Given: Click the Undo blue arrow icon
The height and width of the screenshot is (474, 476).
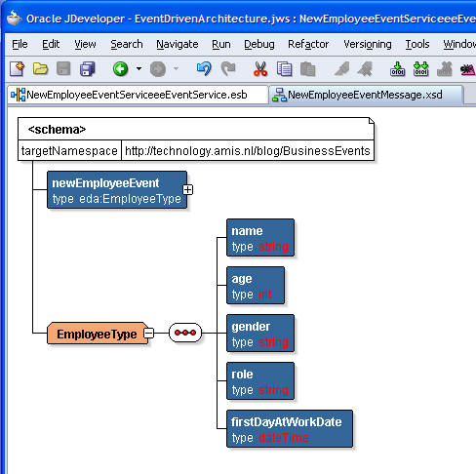Looking at the screenshot, I should click(204, 69).
